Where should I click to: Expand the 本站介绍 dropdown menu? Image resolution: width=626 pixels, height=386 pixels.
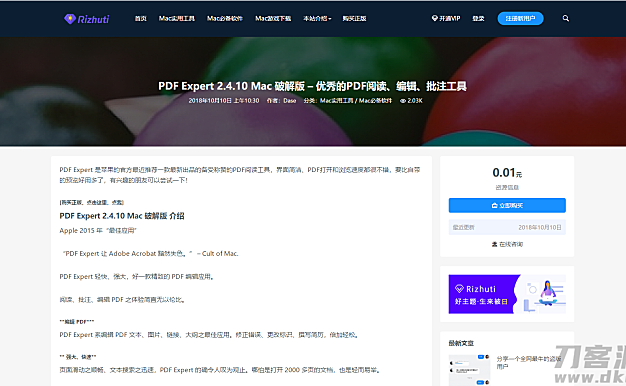point(317,18)
